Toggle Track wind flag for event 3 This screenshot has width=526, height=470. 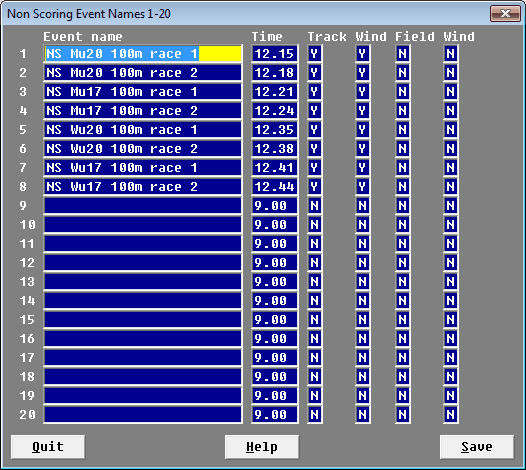click(363, 92)
